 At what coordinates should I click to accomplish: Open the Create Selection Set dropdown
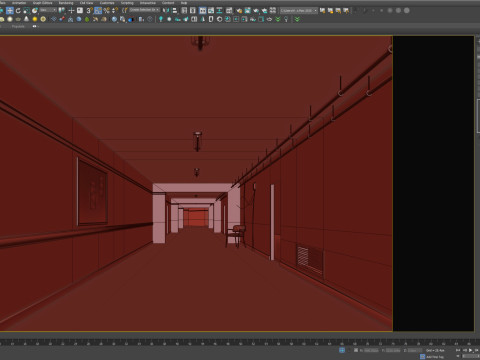(144, 10)
